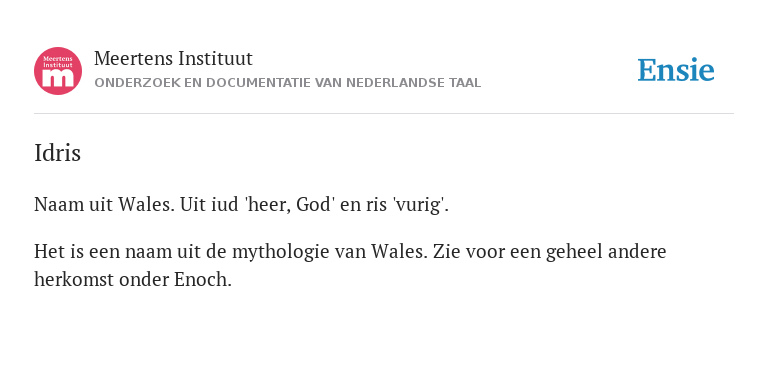
Task: Click the word 'mythologie' in the paragraph
Action: pos(282,252)
